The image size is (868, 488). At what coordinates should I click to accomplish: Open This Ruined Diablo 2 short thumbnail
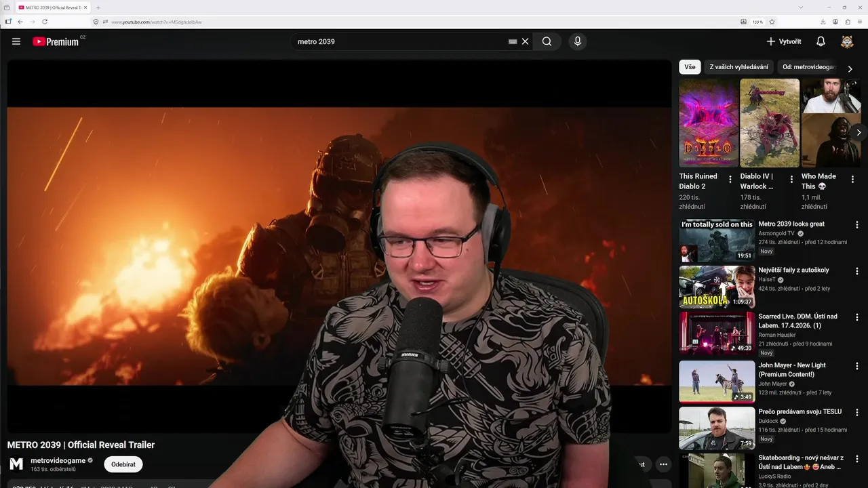click(x=709, y=123)
